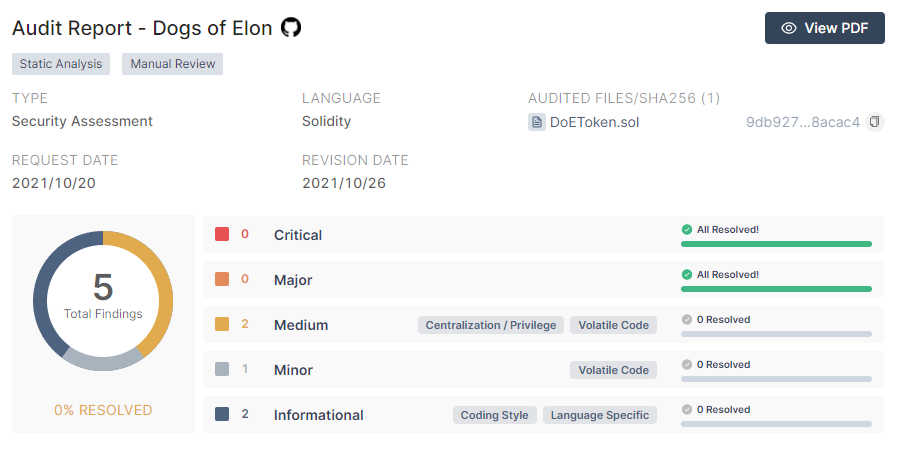Click the dark blue Informational severity swatch

pyautogui.click(x=222, y=414)
